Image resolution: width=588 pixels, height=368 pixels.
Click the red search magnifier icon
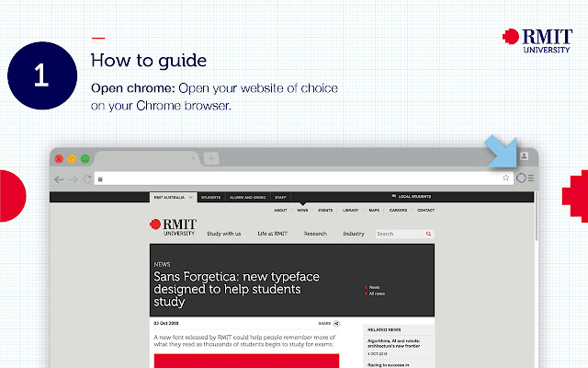point(428,234)
